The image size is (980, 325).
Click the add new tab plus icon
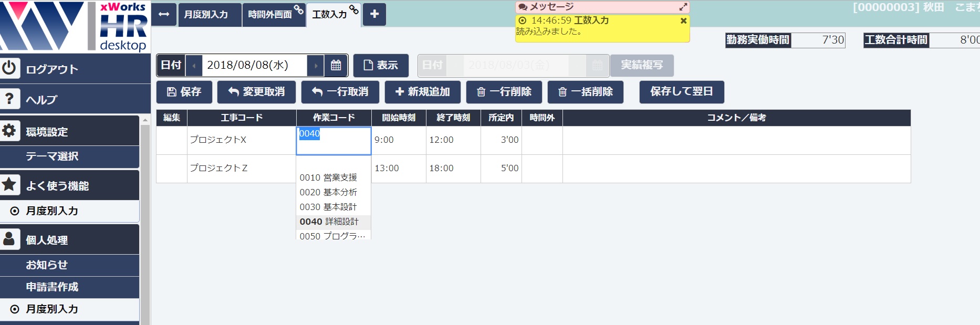tap(374, 14)
